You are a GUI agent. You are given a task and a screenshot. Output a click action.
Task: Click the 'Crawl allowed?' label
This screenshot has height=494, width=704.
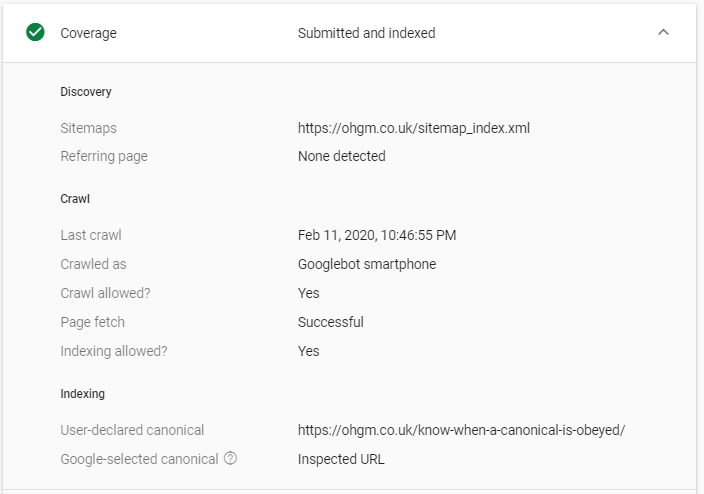pos(106,293)
